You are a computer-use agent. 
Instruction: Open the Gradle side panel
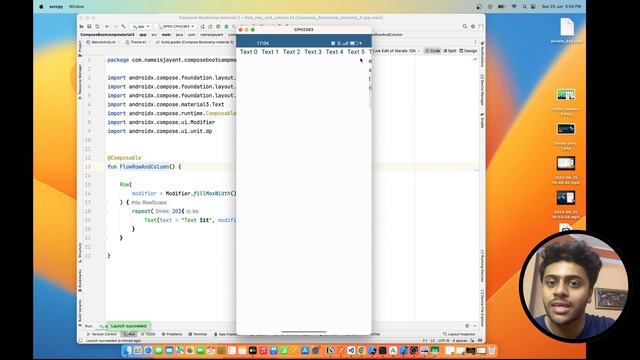coord(482,120)
